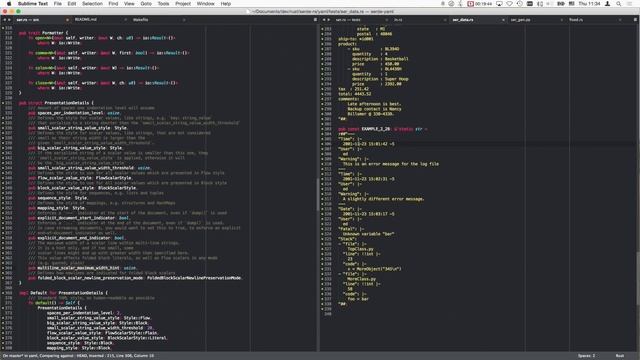Switch to the README.md tab
Viewport: 640px width, 360px height.
(x=86, y=20)
